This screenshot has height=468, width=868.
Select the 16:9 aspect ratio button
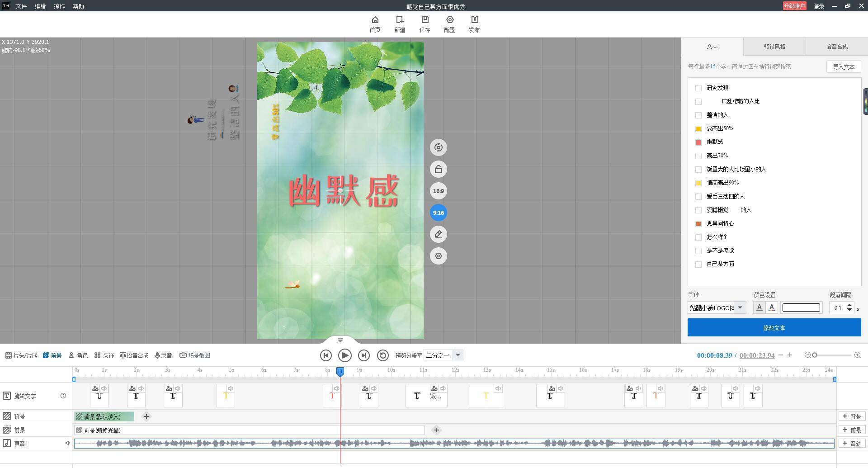coord(438,191)
